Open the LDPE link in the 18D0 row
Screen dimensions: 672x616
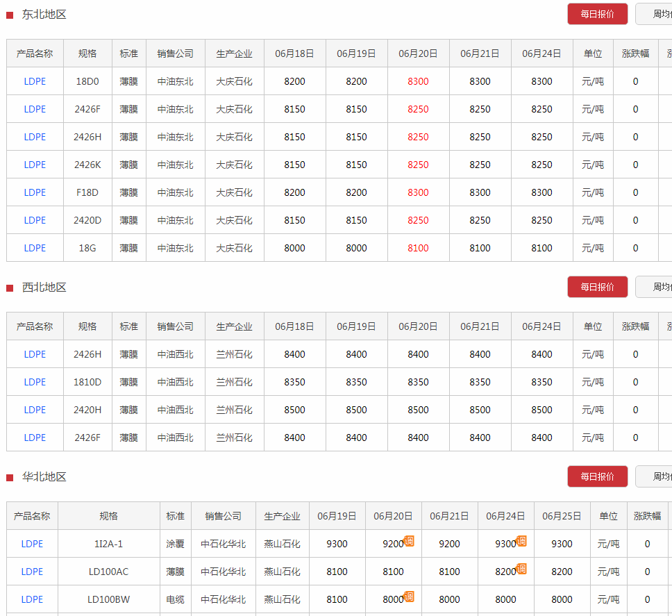(35, 81)
